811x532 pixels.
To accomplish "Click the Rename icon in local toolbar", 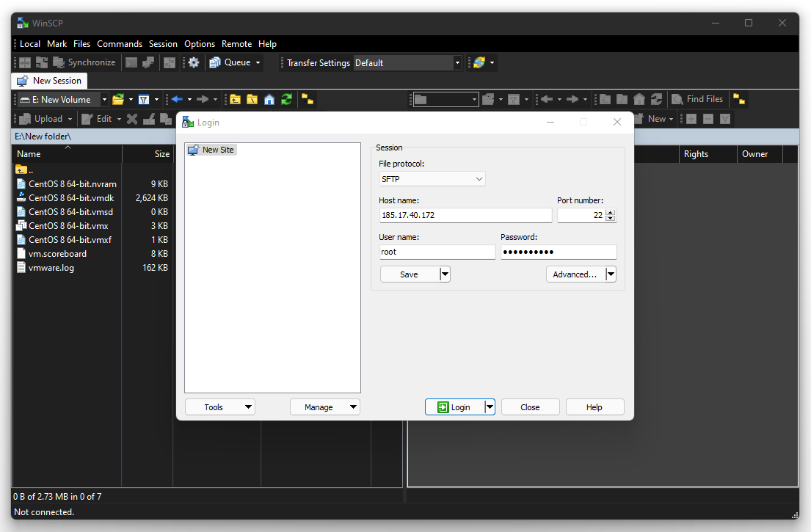I will [x=149, y=119].
